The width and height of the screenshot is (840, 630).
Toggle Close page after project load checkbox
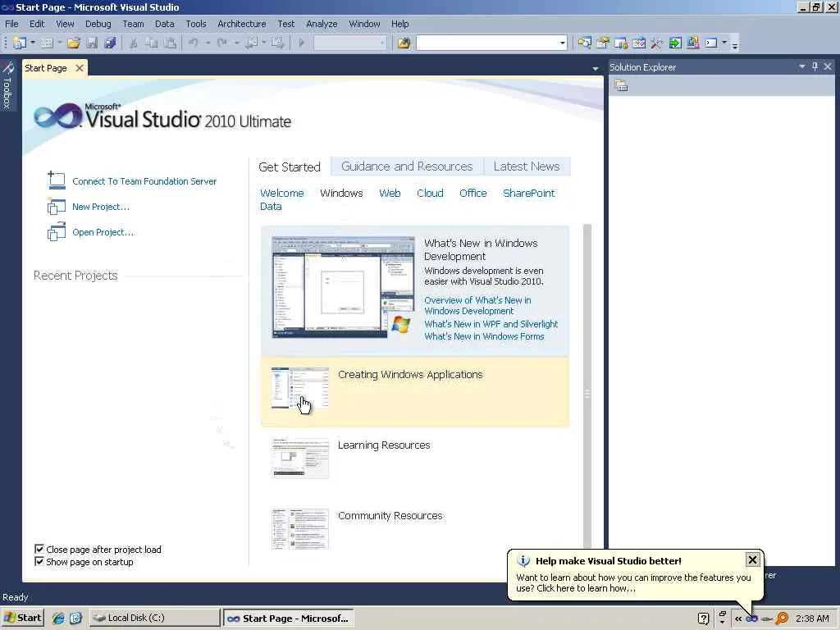pyautogui.click(x=39, y=549)
